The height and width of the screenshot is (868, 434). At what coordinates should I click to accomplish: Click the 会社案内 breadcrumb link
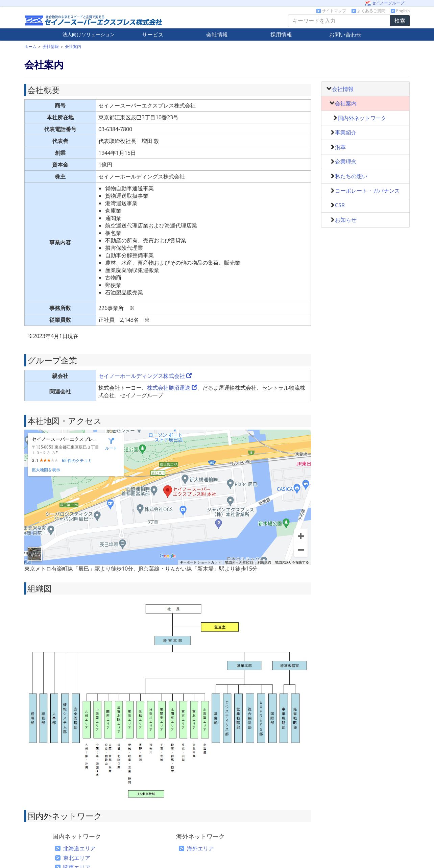click(73, 47)
